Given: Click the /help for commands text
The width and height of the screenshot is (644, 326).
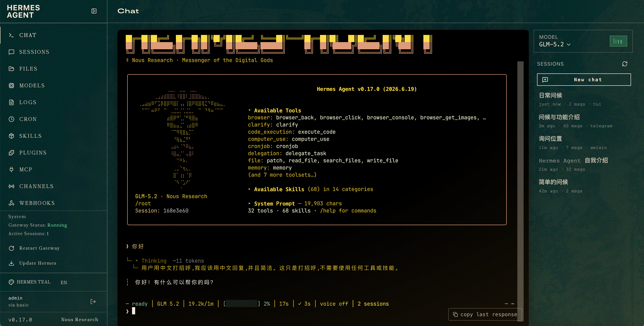Looking at the screenshot, I should [348, 211].
